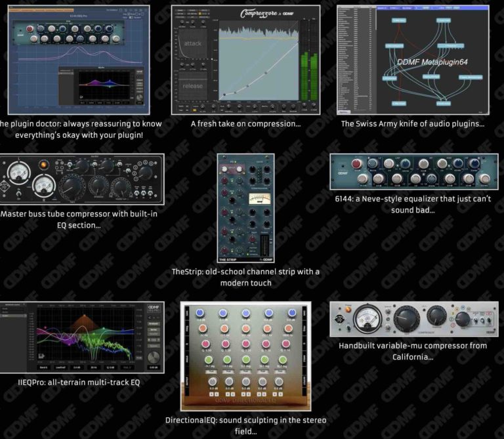The height and width of the screenshot is (439, 504).
Task: Follow 'Master buss tube compressor' caption link
Action: click(x=79, y=219)
